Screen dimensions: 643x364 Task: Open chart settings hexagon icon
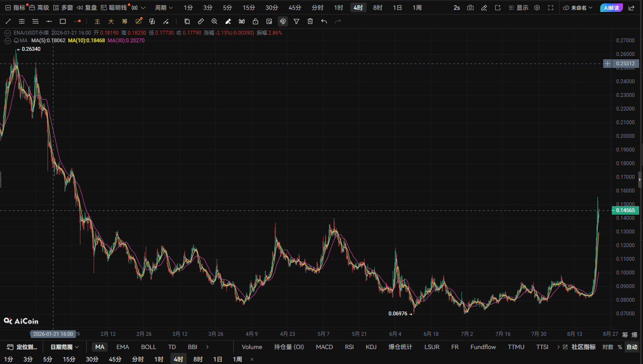pyautogui.click(x=537, y=8)
